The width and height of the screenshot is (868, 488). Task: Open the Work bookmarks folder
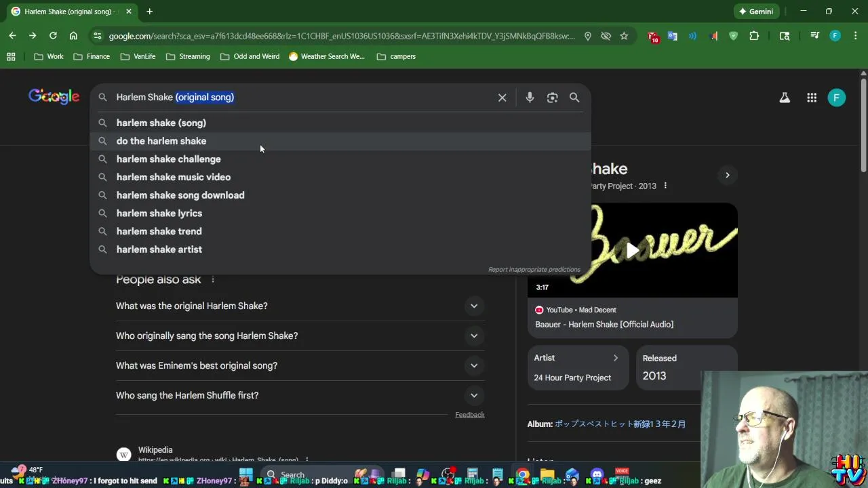(x=48, y=56)
